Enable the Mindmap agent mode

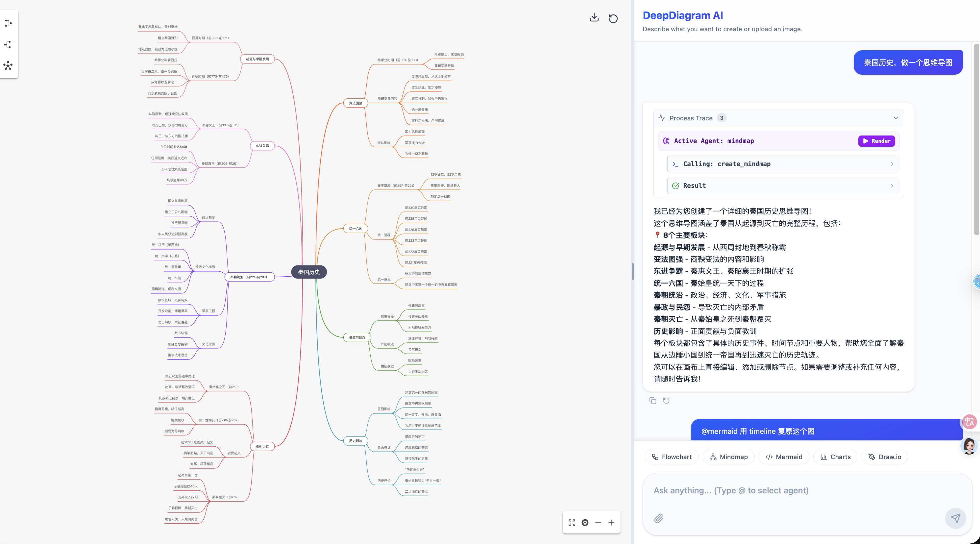pyautogui.click(x=728, y=457)
